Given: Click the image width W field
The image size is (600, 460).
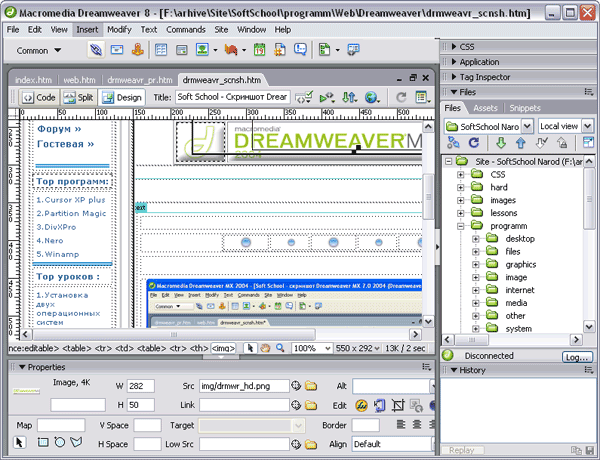Looking at the screenshot, I should (x=141, y=386).
